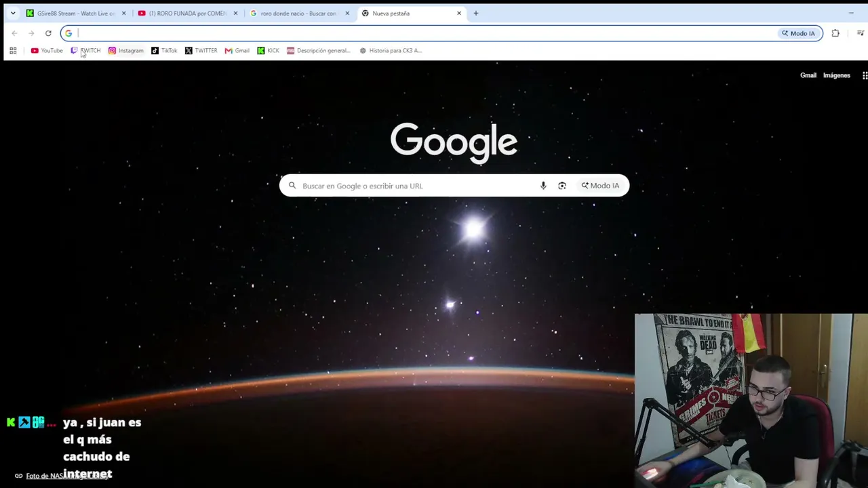Image resolution: width=868 pixels, height=488 pixels.
Task: Open the Instagram bookmark
Action: pos(126,51)
